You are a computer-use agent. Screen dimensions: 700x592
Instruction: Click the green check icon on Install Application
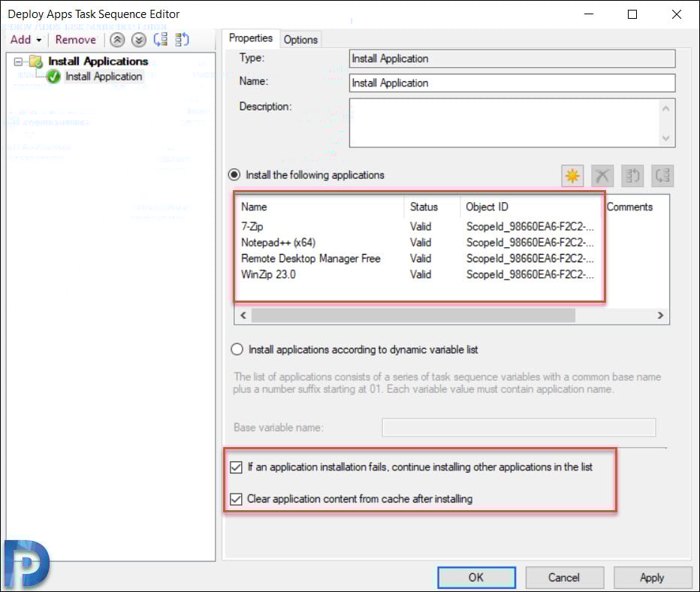[x=53, y=77]
